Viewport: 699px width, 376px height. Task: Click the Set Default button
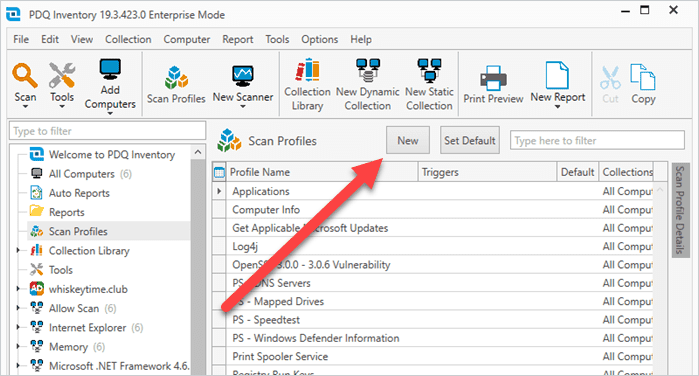pos(470,140)
